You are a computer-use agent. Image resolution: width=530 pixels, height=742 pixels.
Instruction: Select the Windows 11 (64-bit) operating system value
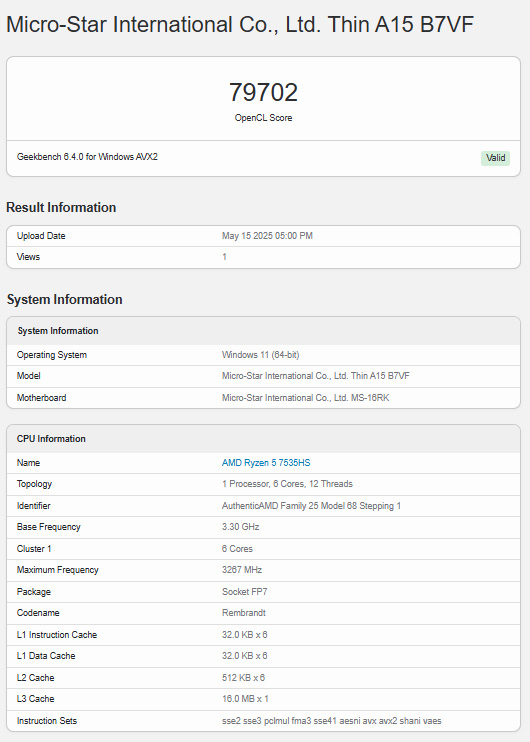tap(261, 355)
